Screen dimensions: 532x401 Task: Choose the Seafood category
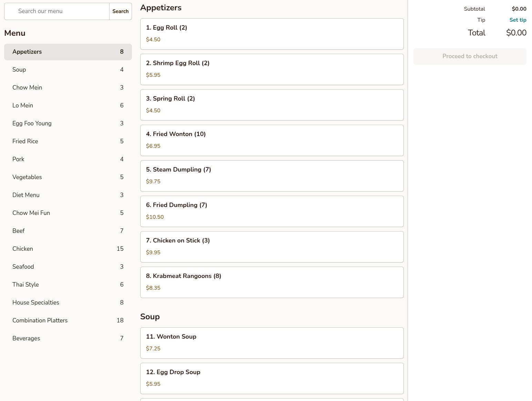[x=68, y=267]
